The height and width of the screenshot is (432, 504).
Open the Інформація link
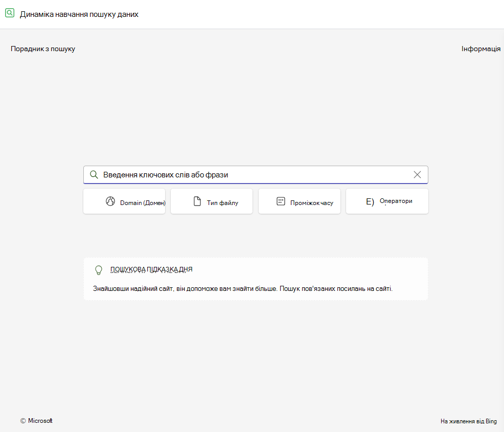pos(481,49)
